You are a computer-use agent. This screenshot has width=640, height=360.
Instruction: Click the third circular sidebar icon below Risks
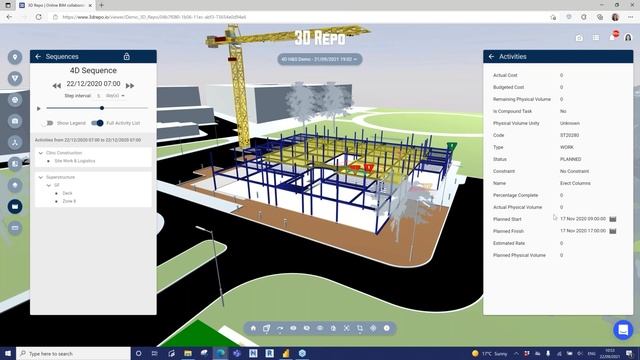[x=15, y=100]
